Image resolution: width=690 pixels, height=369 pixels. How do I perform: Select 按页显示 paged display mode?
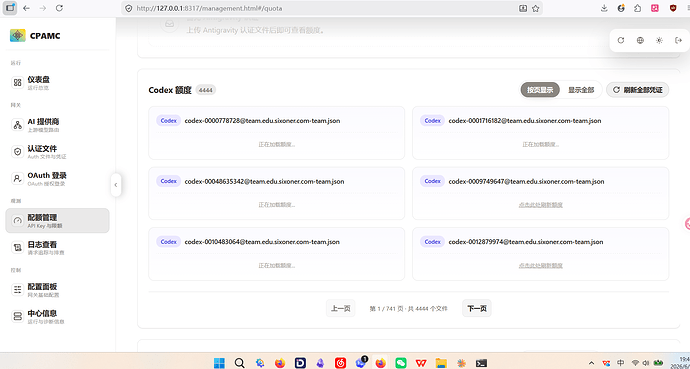point(540,90)
